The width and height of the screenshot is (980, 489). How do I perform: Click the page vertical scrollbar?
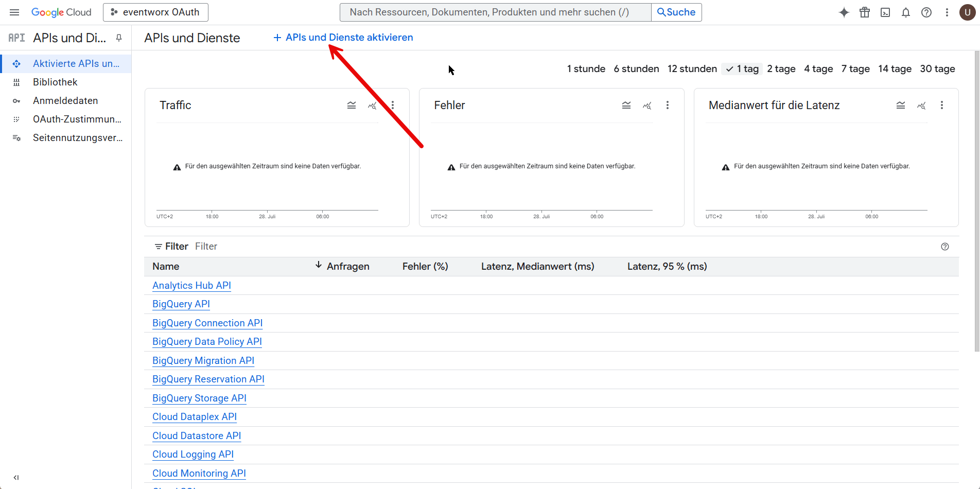977,201
